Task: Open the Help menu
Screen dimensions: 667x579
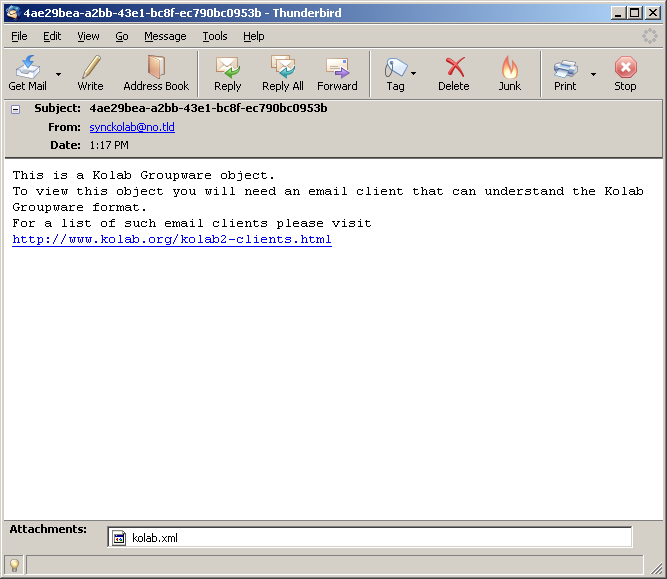Action: (254, 37)
